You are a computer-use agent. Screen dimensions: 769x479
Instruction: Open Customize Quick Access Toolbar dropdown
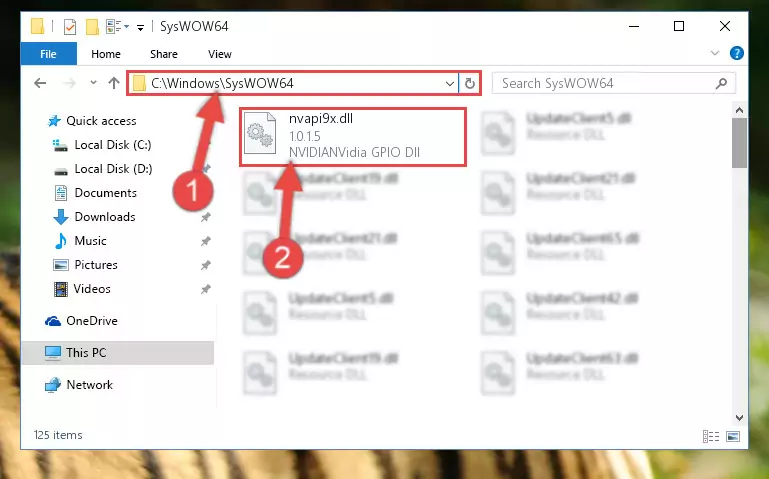[x=140, y=28]
